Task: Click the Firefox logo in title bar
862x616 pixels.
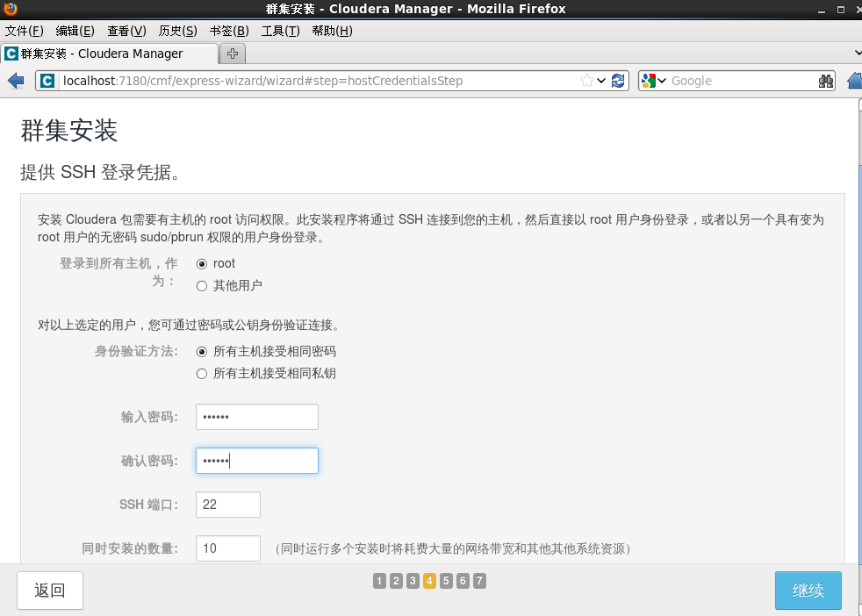Action: coord(10,9)
